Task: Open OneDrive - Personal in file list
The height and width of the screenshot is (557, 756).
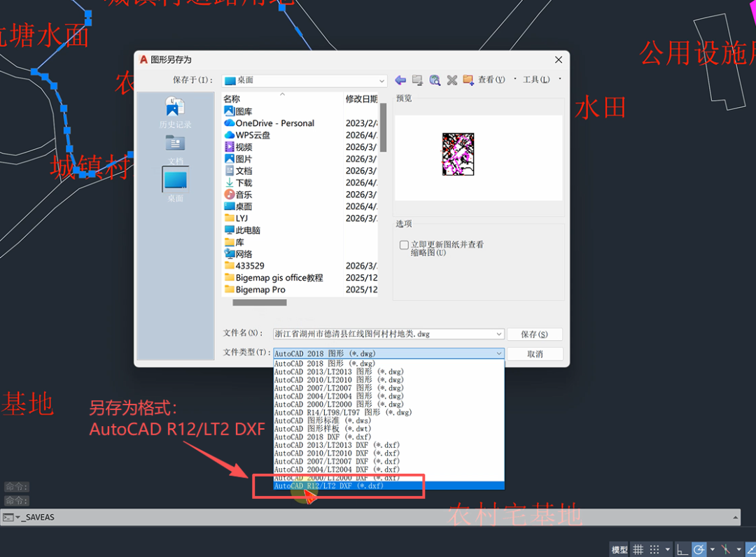Action: click(269, 123)
